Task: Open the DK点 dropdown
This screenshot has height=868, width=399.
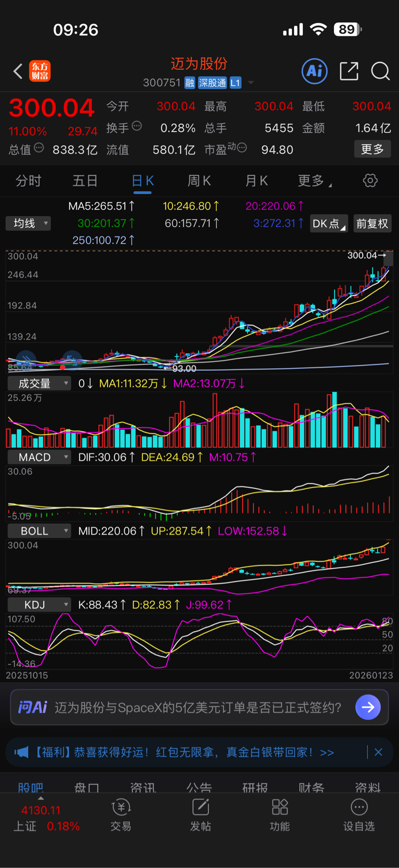Action: click(x=329, y=224)
